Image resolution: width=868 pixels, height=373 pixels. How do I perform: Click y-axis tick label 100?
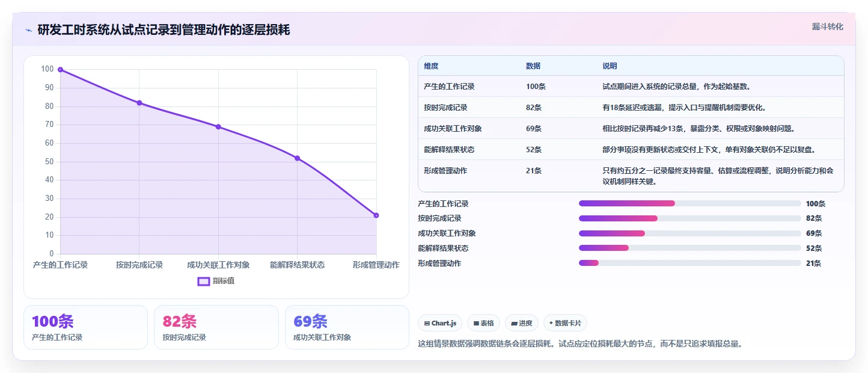click(47, 69)
